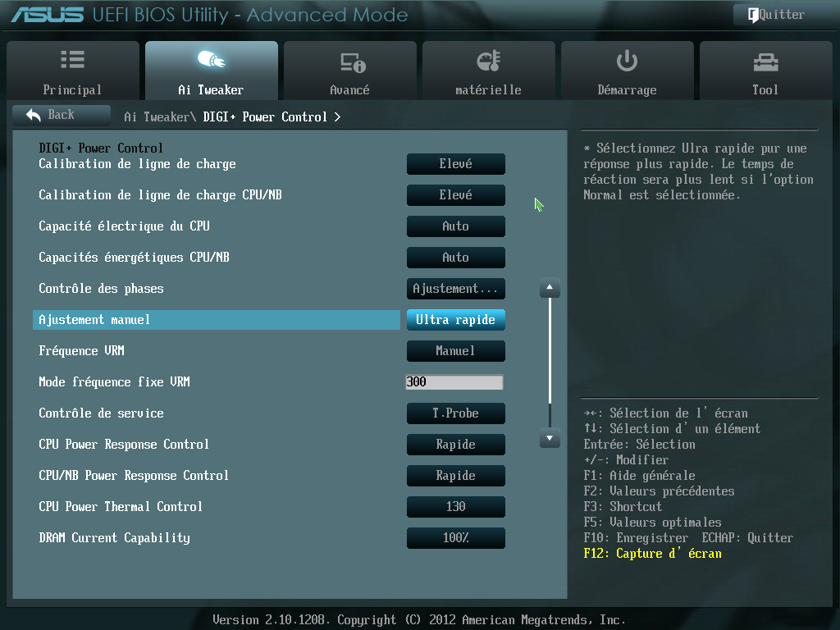
Task: Click the Avancé monitor info icon
Action: pyautogui.click(x=353, y=62)
